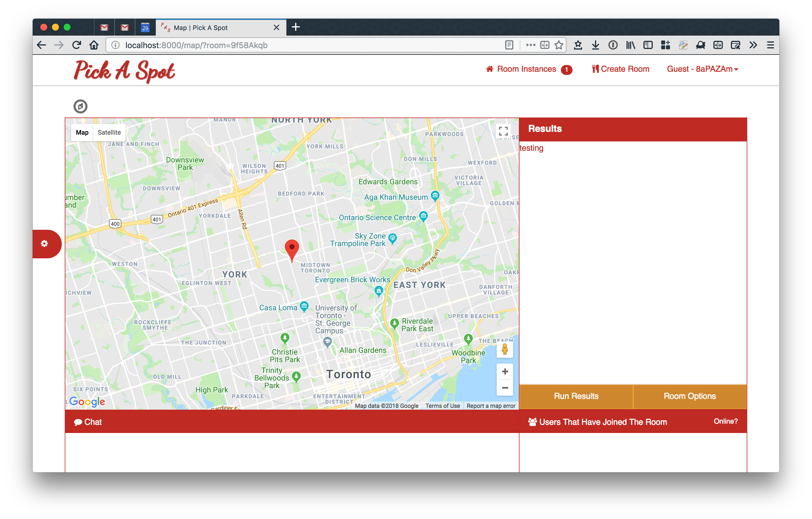The width and height of the screenshot is (812, 519).
Task: Click the red location marker pin
Action: pos(292,249)
